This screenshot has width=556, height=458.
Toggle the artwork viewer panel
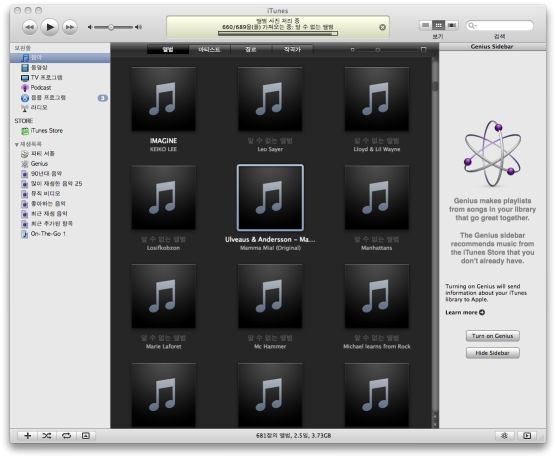click(x=86, y=436)
